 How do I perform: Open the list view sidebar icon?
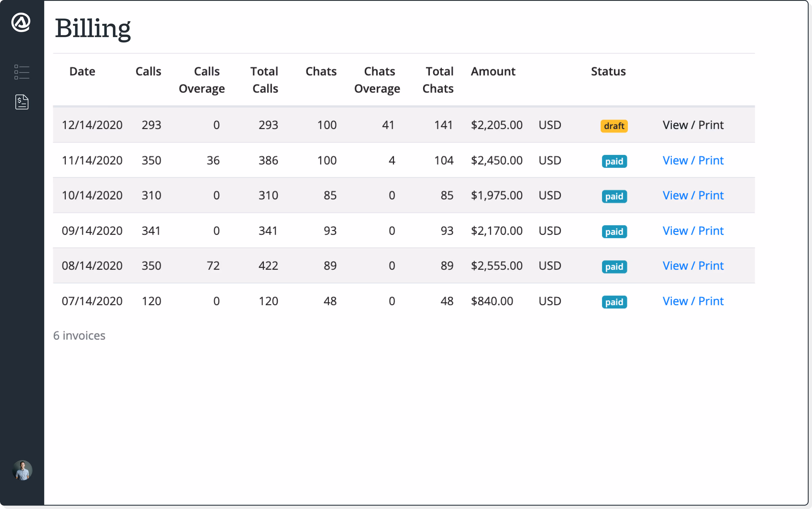point(22,72)
